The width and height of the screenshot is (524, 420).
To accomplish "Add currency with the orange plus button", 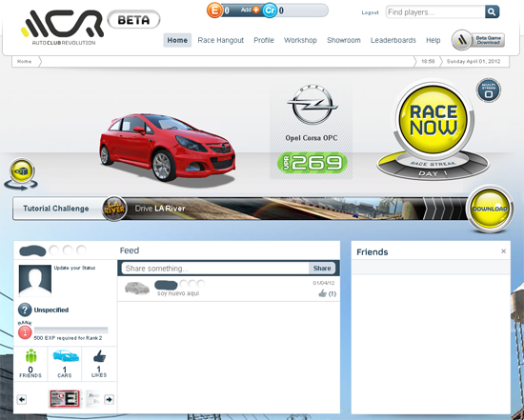I will click(256, 10).
